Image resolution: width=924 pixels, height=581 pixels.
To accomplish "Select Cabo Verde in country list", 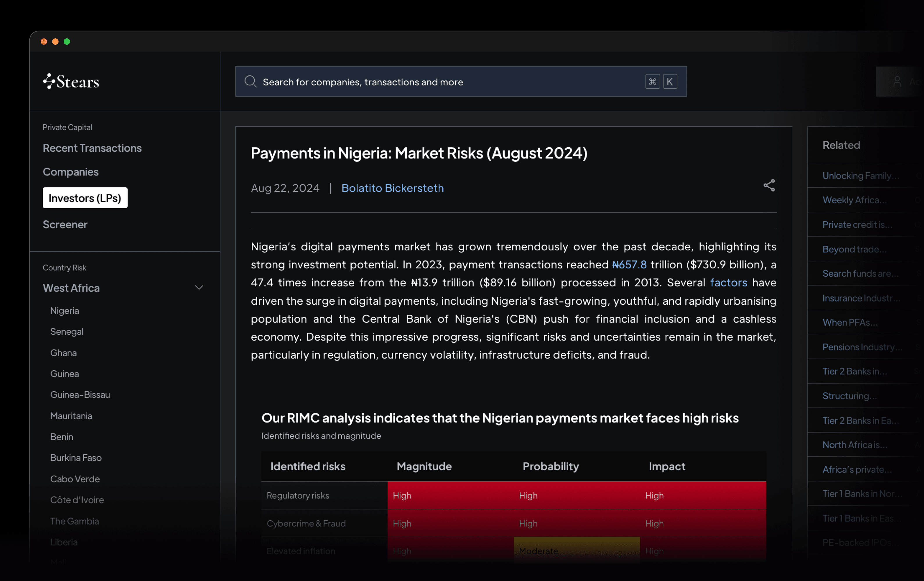I will [75, 479].
